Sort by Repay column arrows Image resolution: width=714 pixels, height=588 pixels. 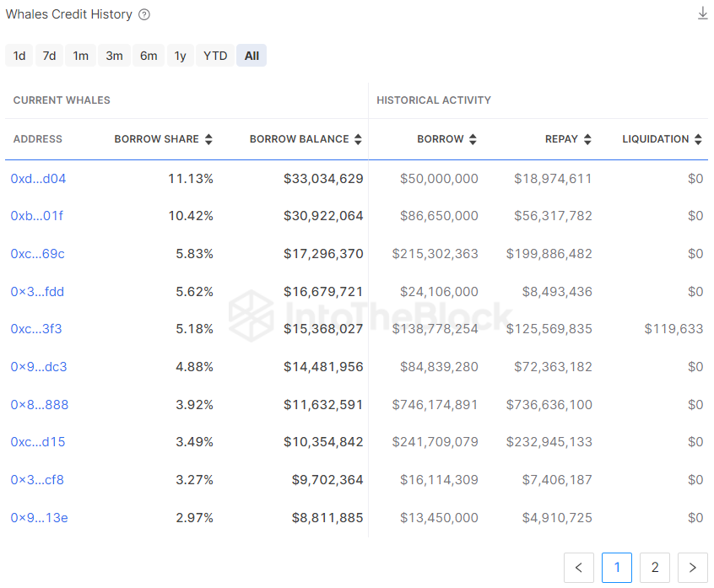coord(587,139)
